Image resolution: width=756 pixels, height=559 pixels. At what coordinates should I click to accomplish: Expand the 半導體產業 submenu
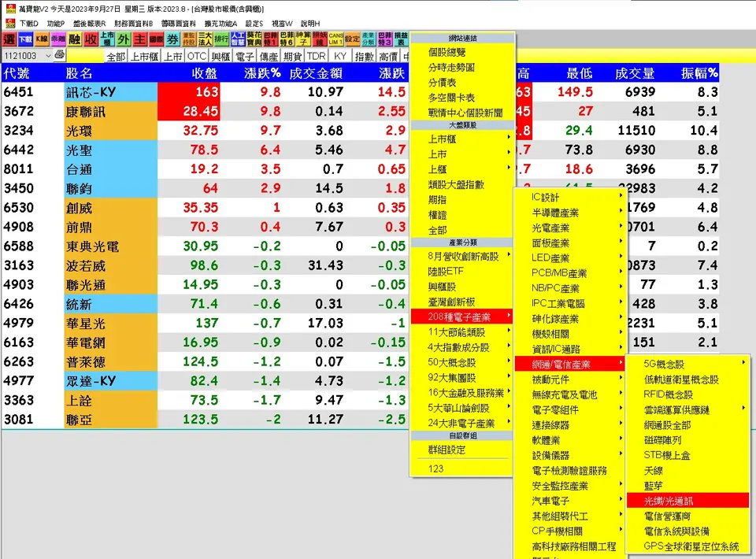(570, 213)
